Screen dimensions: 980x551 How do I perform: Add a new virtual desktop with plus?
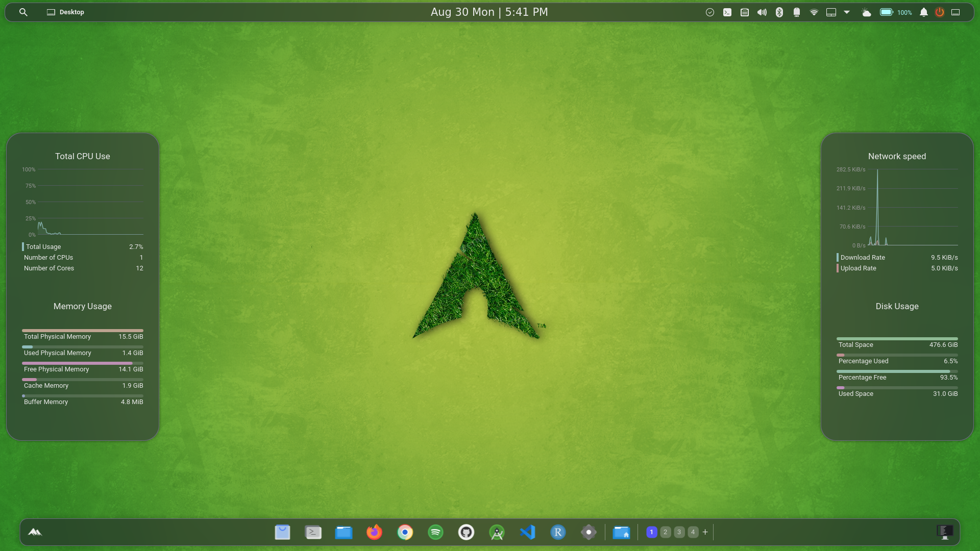tap(705, 532)
